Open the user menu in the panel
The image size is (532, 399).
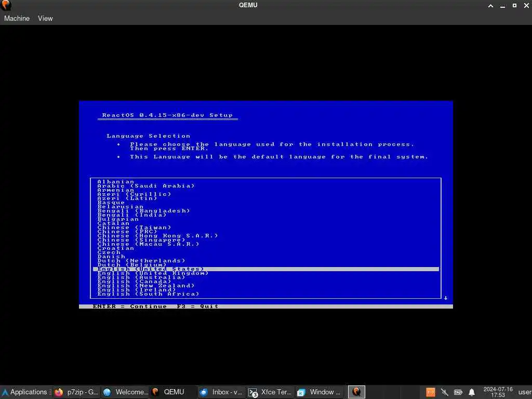tap(525, 392)
